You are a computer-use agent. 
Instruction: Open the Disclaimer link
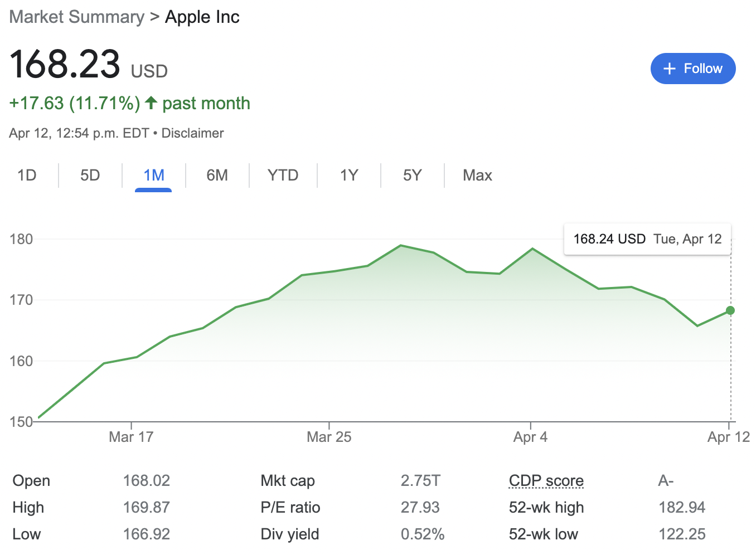tap(192, 133)
